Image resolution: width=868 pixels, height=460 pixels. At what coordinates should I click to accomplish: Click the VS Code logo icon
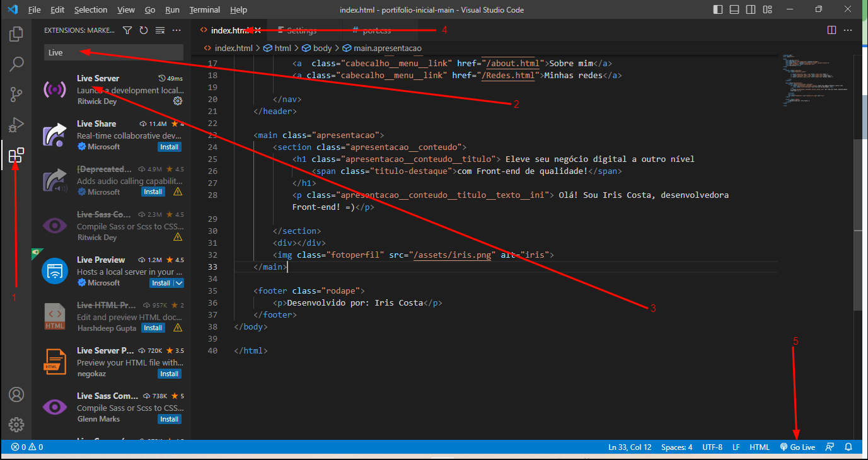click(x=13, y=9)
